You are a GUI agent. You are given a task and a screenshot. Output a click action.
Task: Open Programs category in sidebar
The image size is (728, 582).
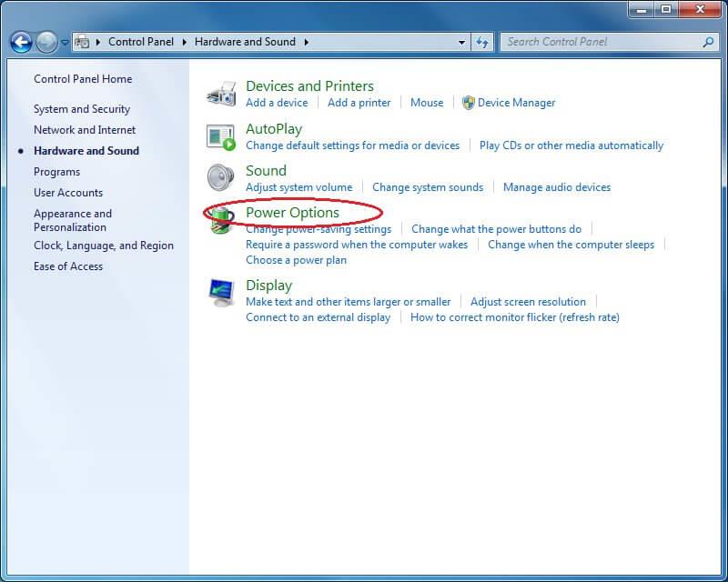pyautogui.click(x=56, y=172)
